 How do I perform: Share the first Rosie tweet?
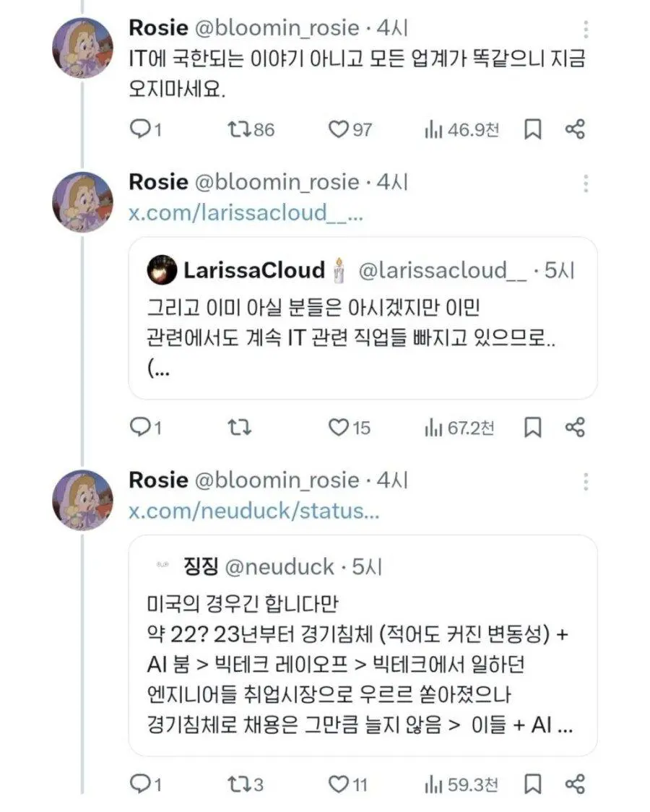575,130
